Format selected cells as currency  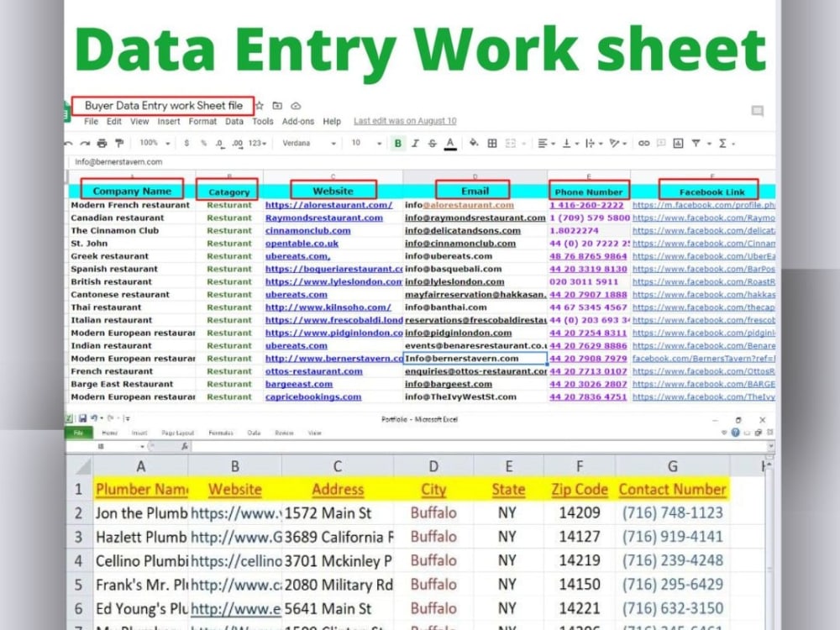pos(186,143)
